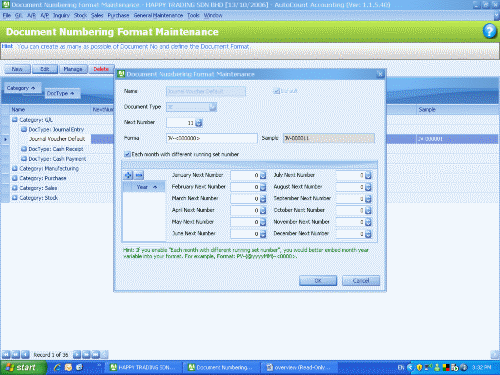Go to first record navigation icon
This screenshot has width=500, height=375.
(x=6, y=354)
